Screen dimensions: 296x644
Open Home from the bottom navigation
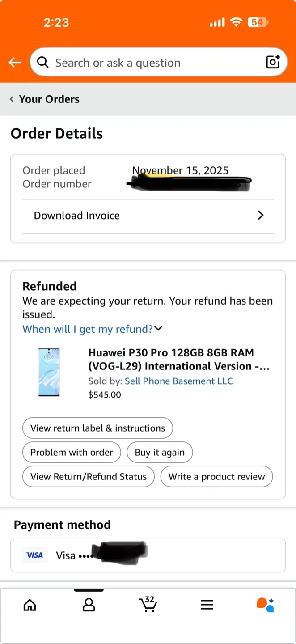click(30, 605)
